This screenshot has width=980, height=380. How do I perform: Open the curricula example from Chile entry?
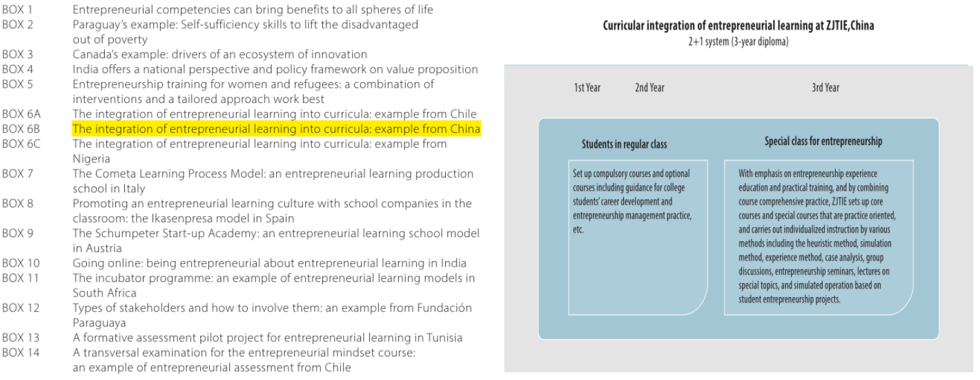(x=275, y=114)
